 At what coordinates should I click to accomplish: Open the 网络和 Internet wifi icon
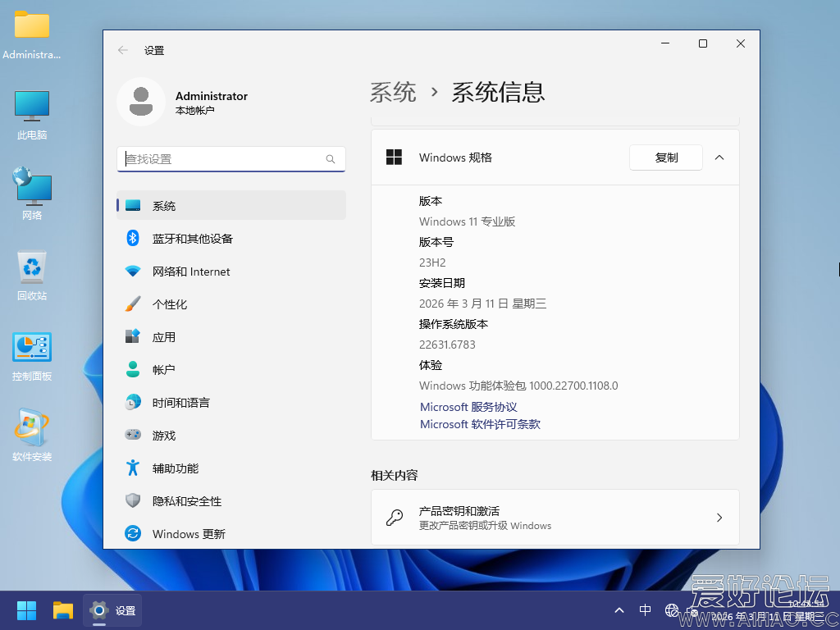click(133, 271)
